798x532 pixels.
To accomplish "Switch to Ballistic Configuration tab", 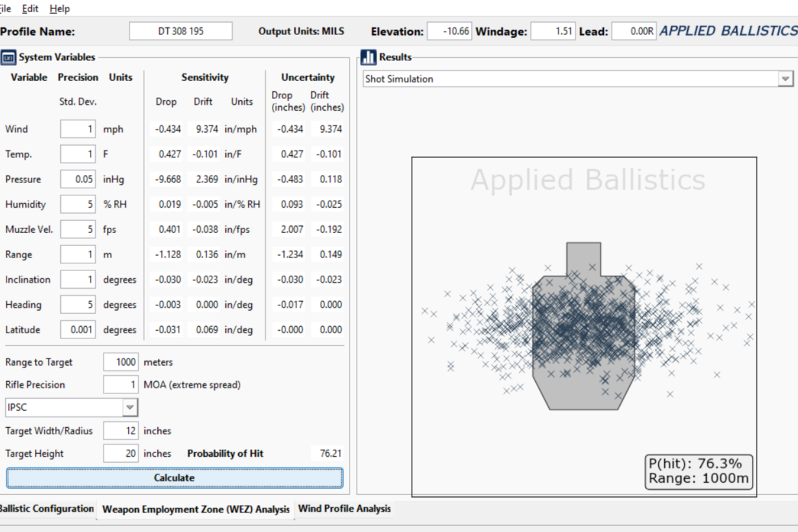I will (47, 509).
